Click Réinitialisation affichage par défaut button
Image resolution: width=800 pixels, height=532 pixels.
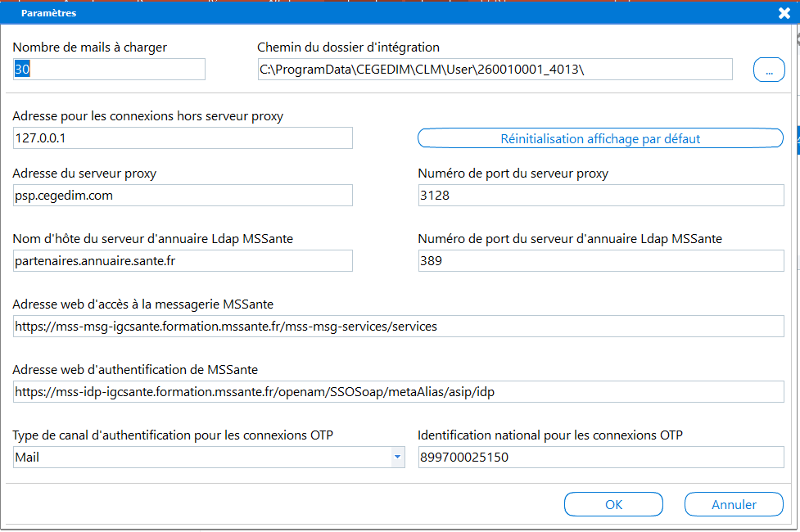[600, 138]
